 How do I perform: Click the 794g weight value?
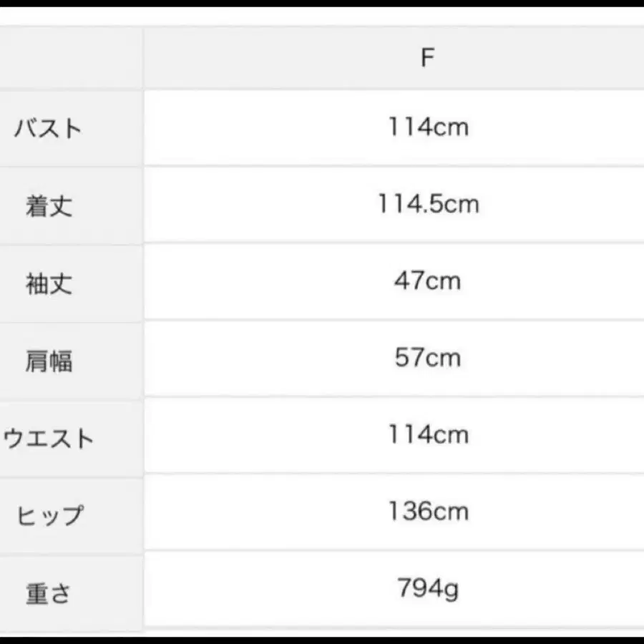pos(428,589)
